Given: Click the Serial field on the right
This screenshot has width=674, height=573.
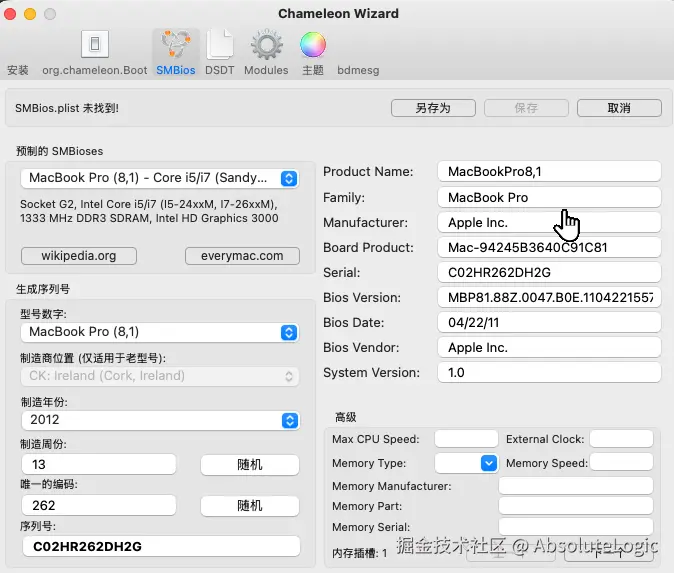Looking at the screenshot, I should [549, 273].
